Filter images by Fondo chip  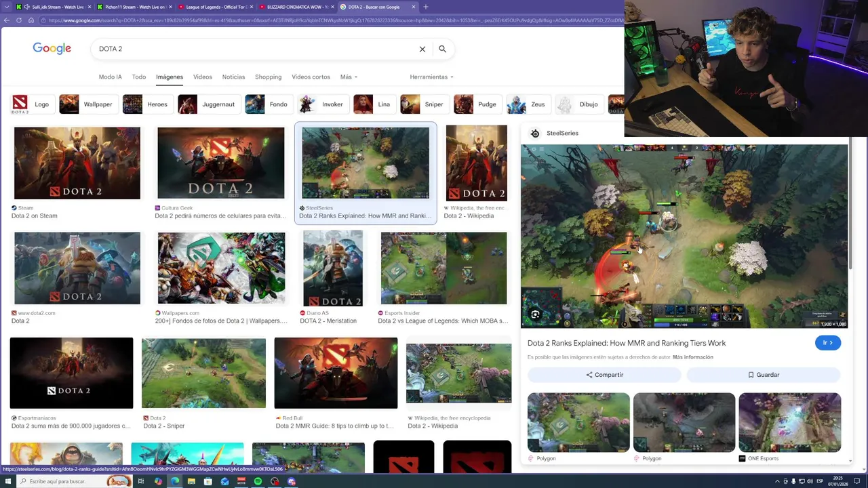(267, 104)
